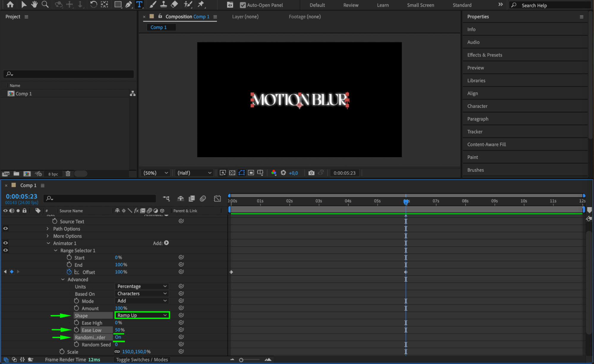The width and height of the screenshot is (594, 364).
Task: Click the timeline zoom slider handle
Action: click(x=241, y=360)
